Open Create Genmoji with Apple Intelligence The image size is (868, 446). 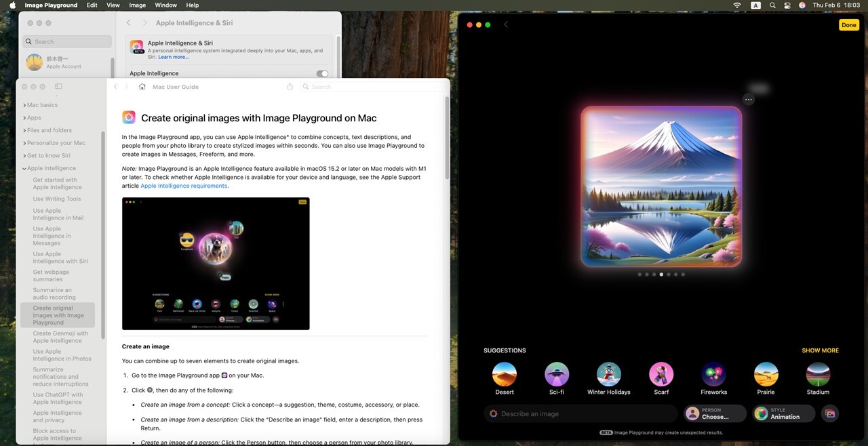[x=60, y=337]
